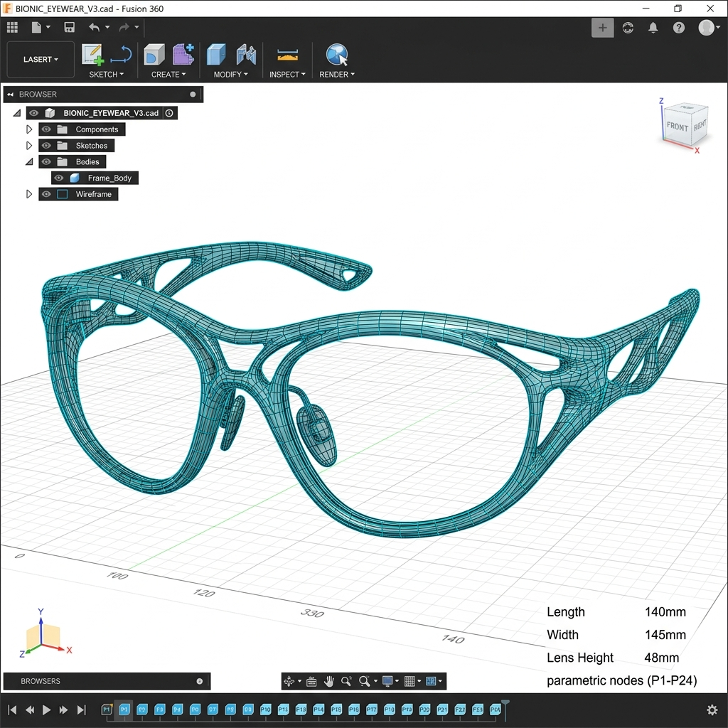Select the Orbit navigation tool
The image size is (728, 728).
[289, 681]
